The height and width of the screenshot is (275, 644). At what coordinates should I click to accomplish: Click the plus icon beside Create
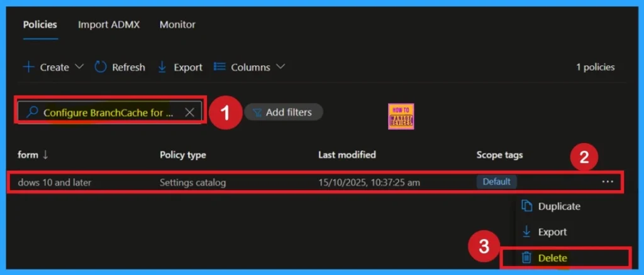pyautogui.click(x=28, y=67)
